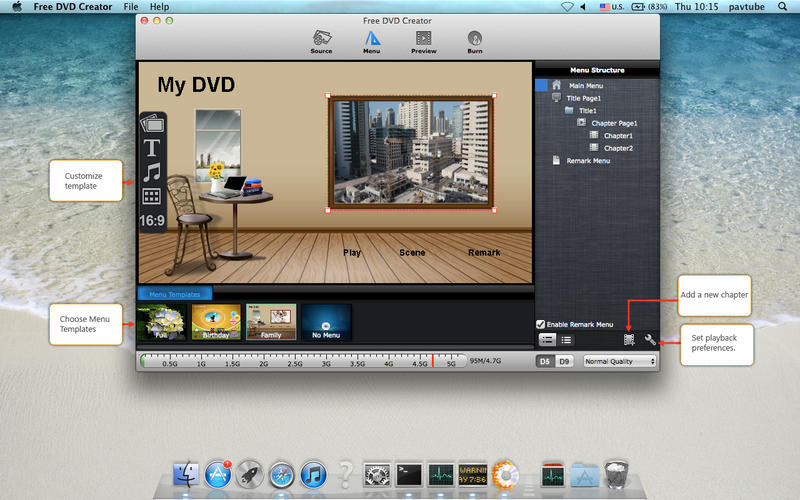Click the Scene button on DVD menu
This screenshot has height=500, width=800.
click(412, 253)
